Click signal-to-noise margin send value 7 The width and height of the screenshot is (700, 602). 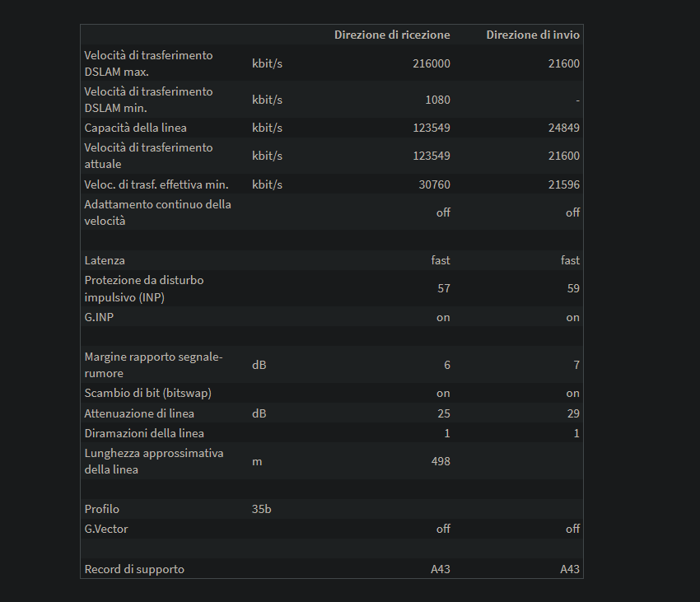(576, 365)
